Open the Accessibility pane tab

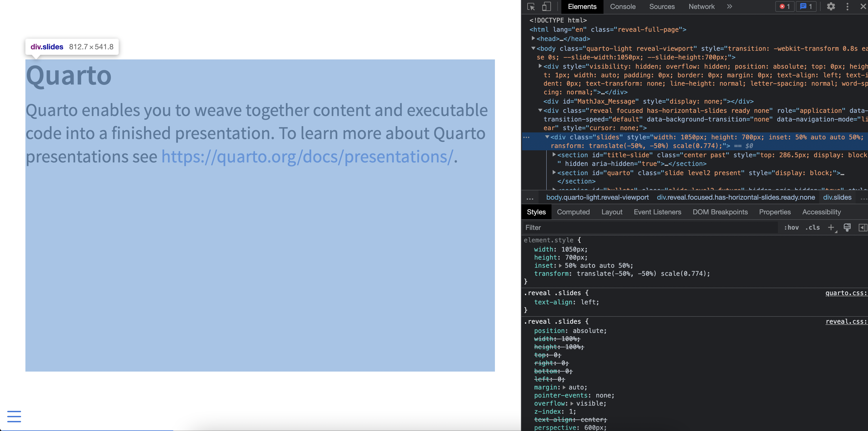(x=821, y=212)
